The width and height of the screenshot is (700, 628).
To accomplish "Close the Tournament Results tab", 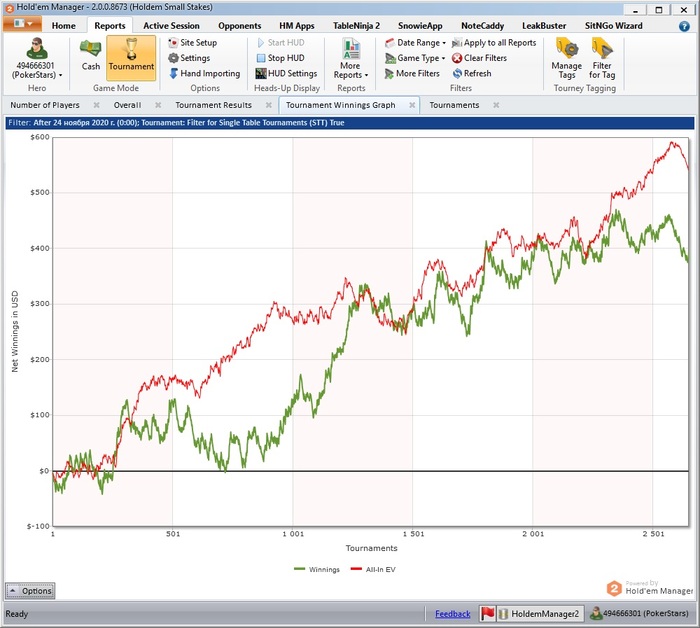I will click(269, 105).
